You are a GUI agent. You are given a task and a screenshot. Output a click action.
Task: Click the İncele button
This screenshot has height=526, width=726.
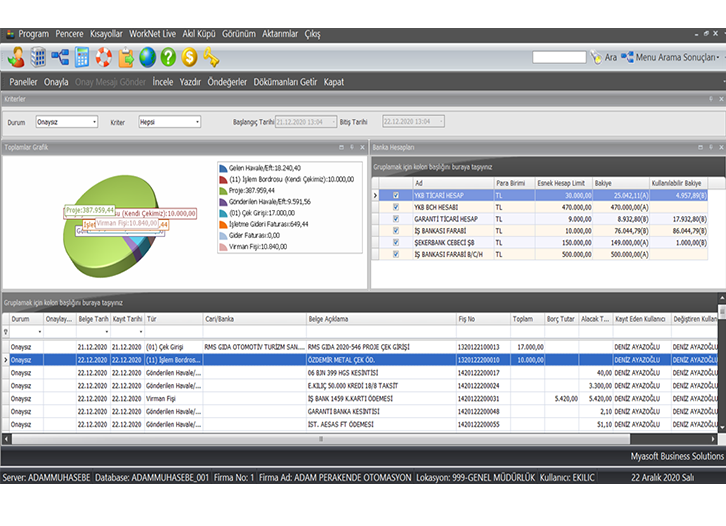[x=163, y=82]
